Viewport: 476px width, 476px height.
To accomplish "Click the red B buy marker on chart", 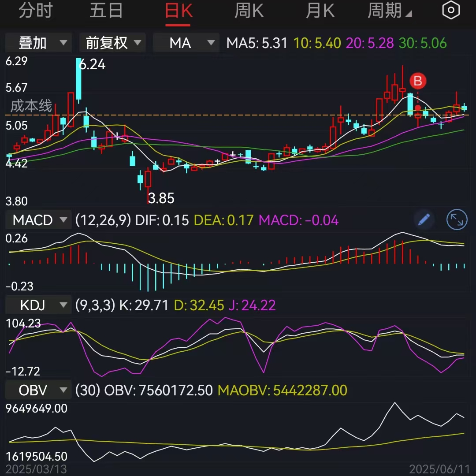I will click(x=417, y=81).
